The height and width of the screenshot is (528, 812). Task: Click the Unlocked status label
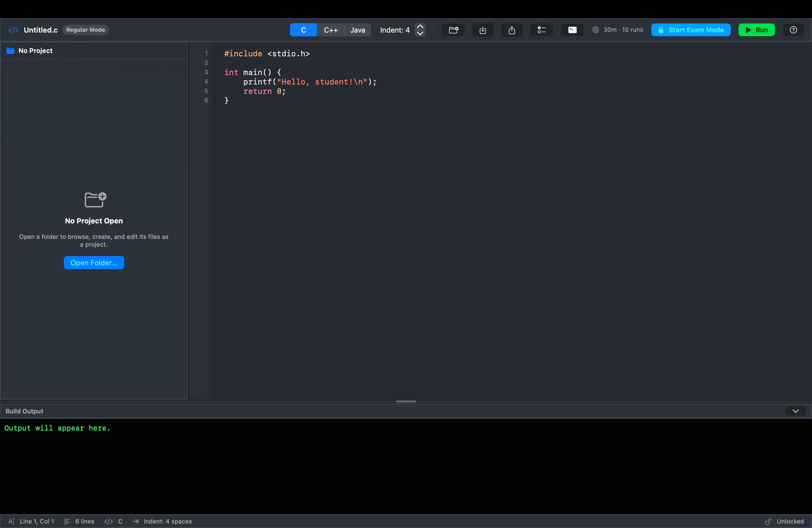[x=790, y=521]
